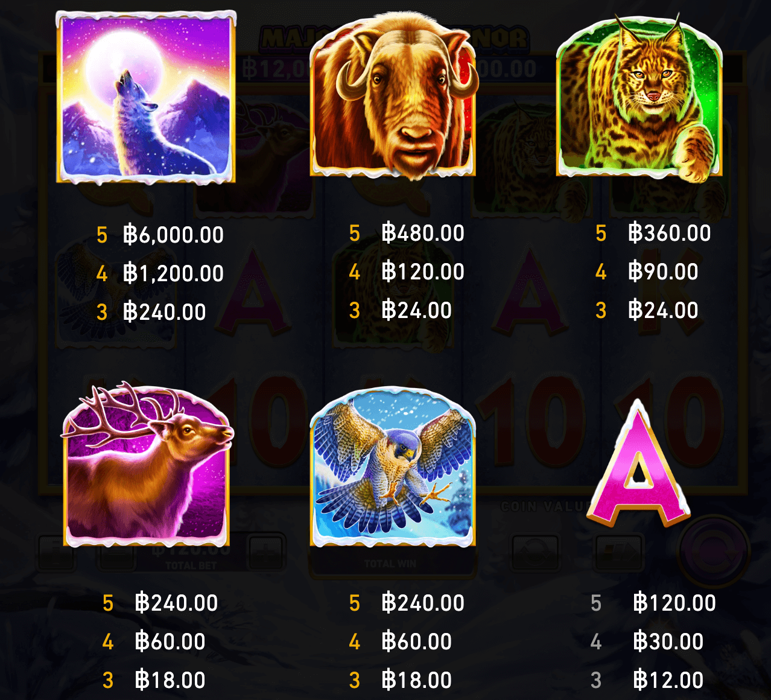Select the reindeer with antlers symbol
Viewport: 771px width, 700px height.
pos(146,465)
